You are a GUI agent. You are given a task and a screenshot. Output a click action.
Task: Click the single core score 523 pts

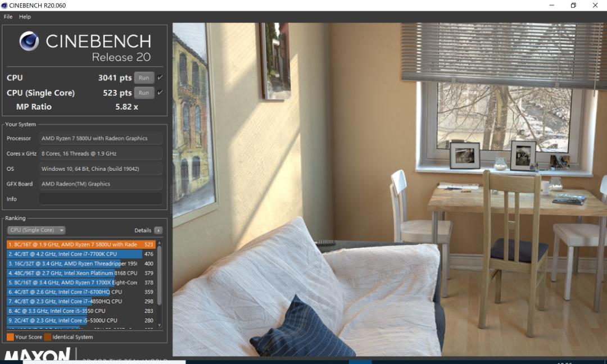117,93
